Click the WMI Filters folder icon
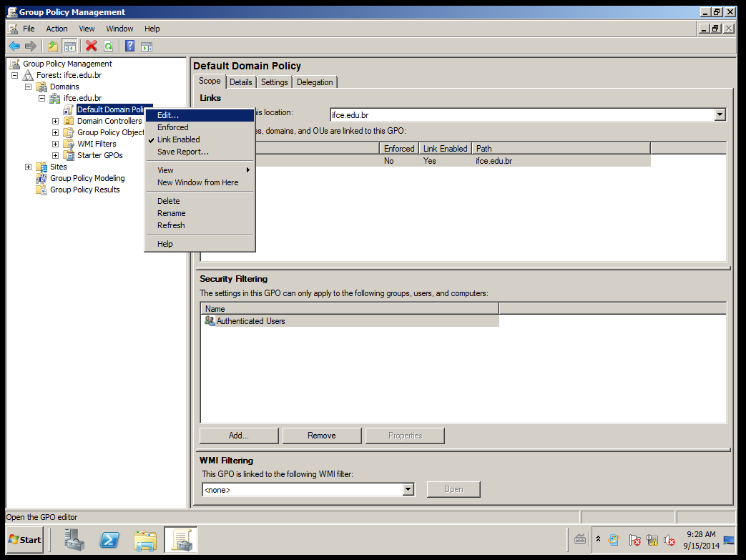746x560 pixels. 69,144
